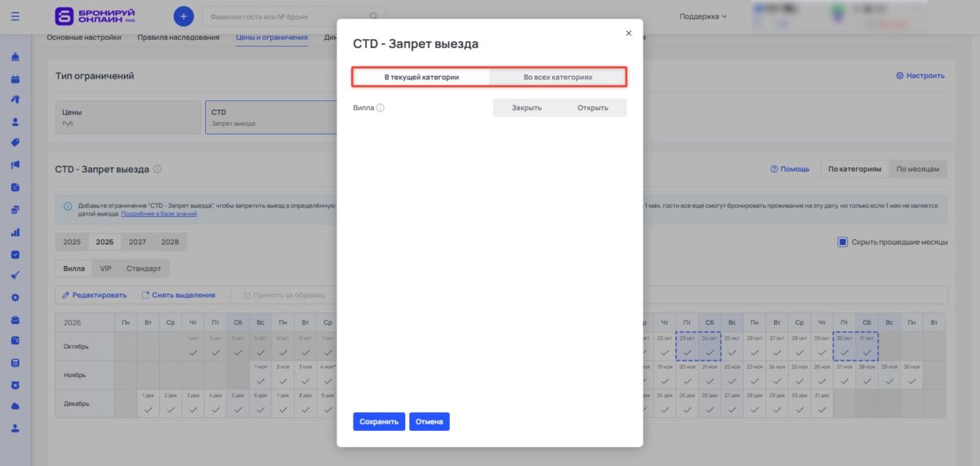
Task: Click info icon next to Вилла
Action: pyautogui.click(x=381, y=108)
